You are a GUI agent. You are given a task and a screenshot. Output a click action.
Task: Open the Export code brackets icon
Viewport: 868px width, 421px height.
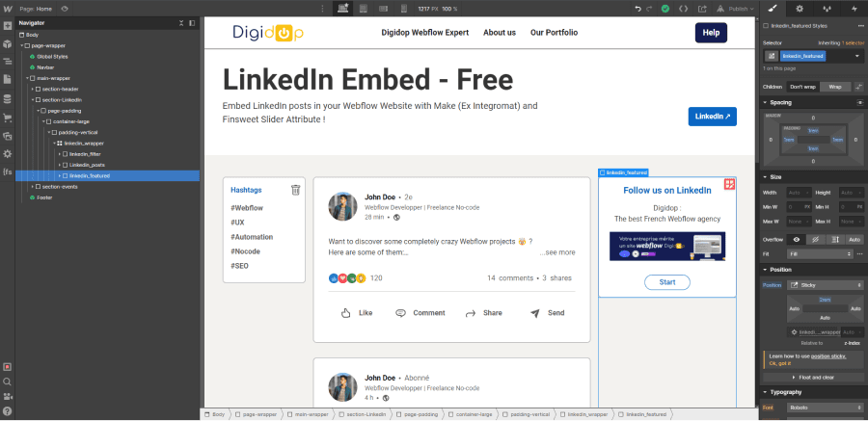point(684,9)
